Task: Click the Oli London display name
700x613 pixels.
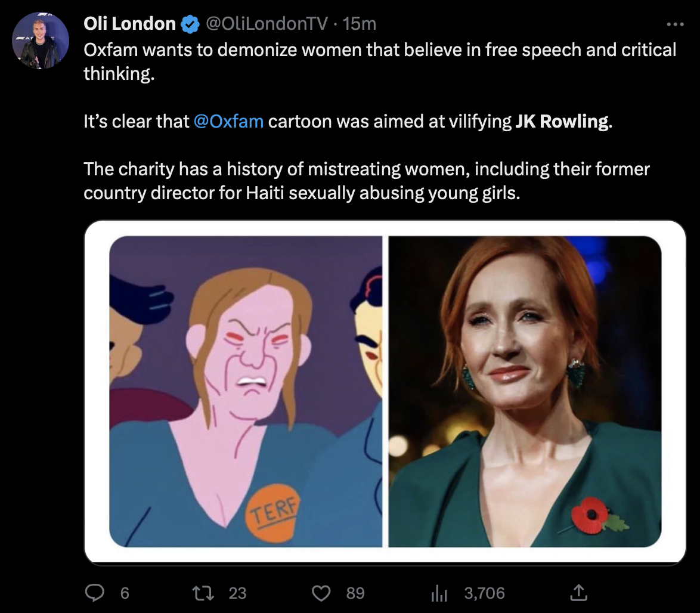Action: [x=129, y=24]
